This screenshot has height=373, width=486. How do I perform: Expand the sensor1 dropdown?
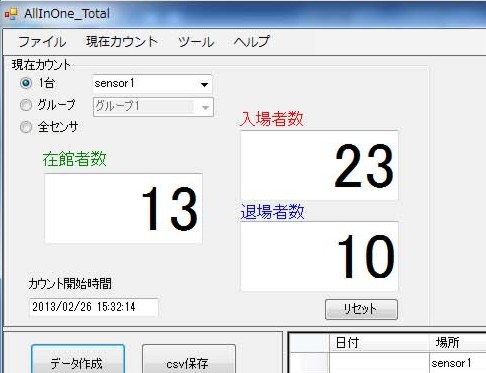(205, 84)
